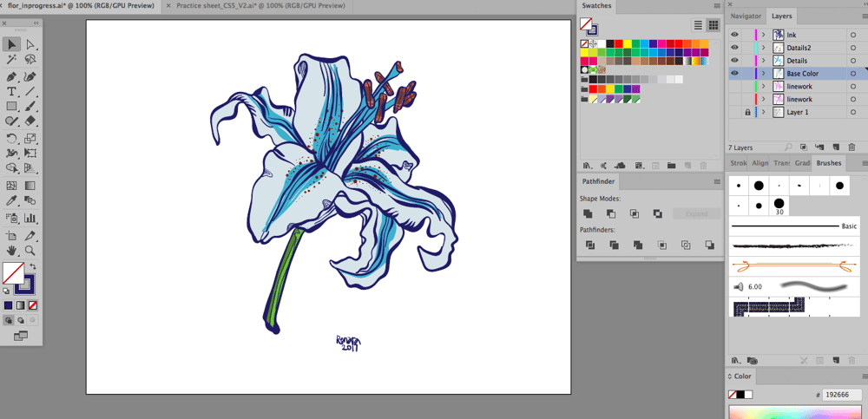Image resolution: width=868 pixels, height=419 pixels.
Task: Expand Layer 1 sublayers
Action: click(x=764, y=112)
